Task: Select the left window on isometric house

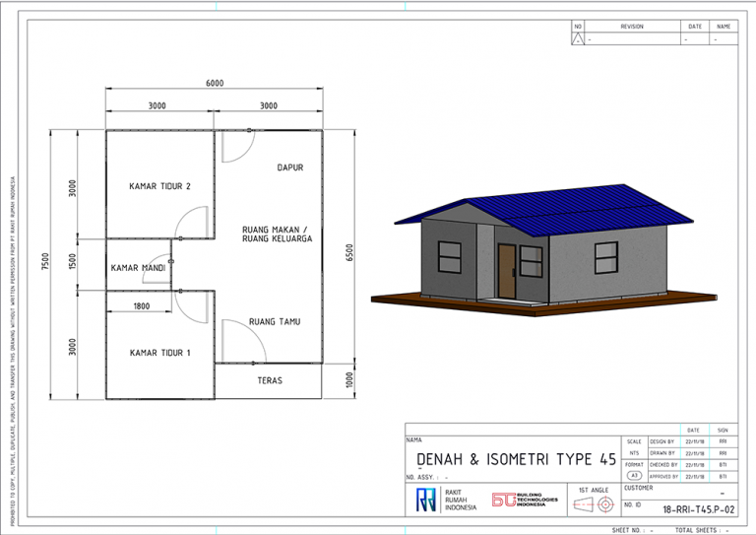Action: 450,258
